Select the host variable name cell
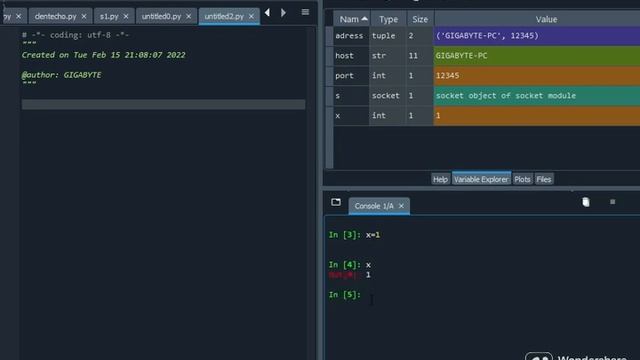Screen dimensions: 640x360 click(351, 56)
